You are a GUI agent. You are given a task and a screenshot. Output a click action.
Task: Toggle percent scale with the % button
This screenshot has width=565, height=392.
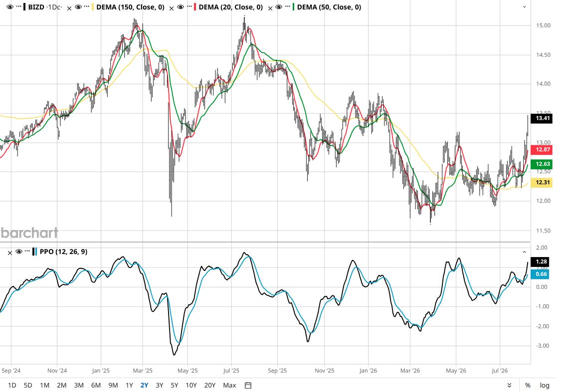coord(528,385)
